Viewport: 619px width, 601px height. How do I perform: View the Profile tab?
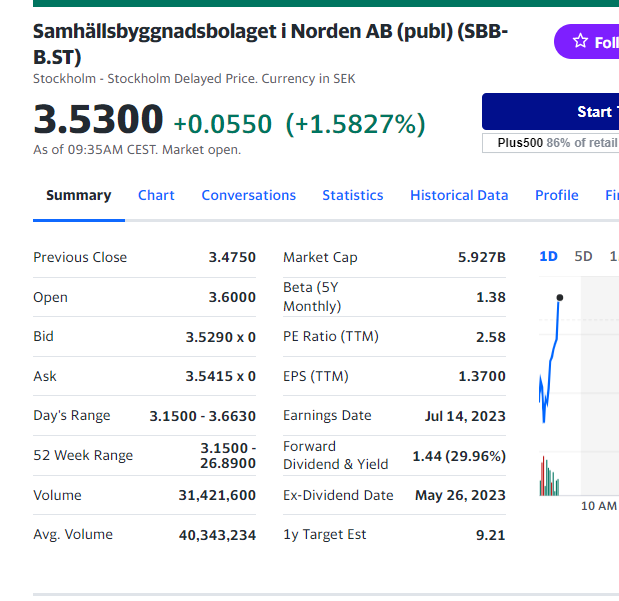(556, 195)
